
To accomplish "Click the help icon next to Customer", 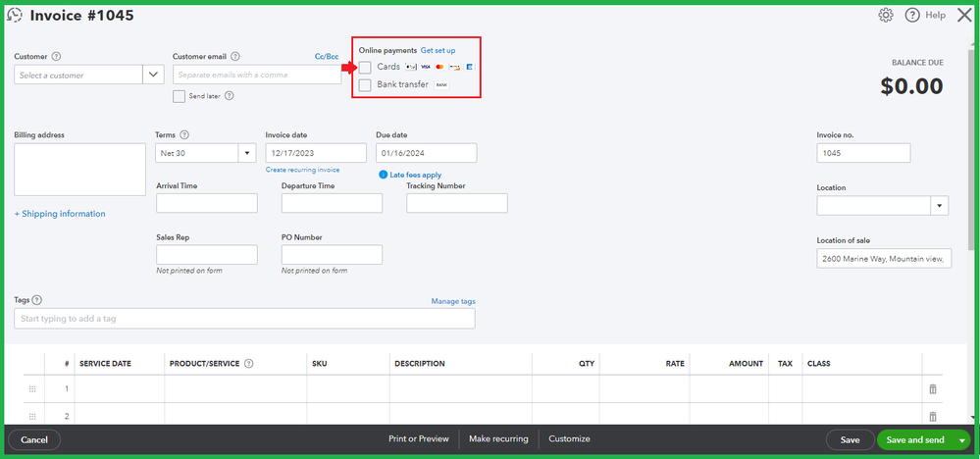I will click(56, 56).
